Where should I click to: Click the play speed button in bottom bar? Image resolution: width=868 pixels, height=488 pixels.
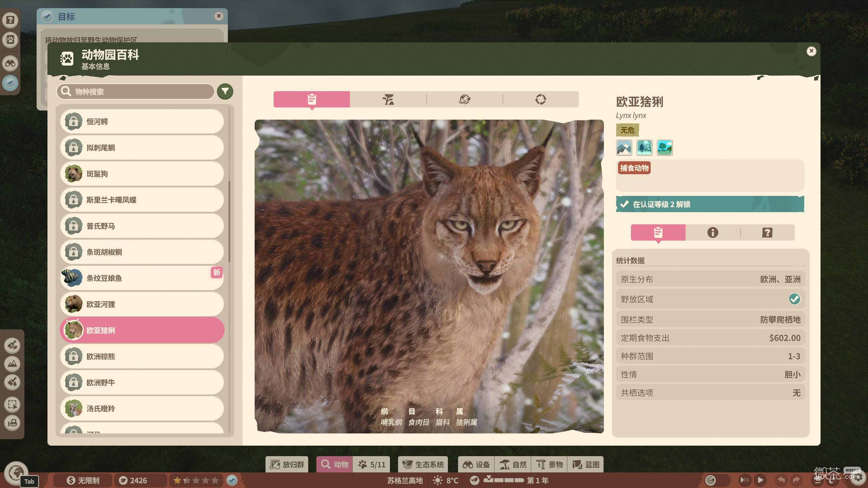(761, 480)
